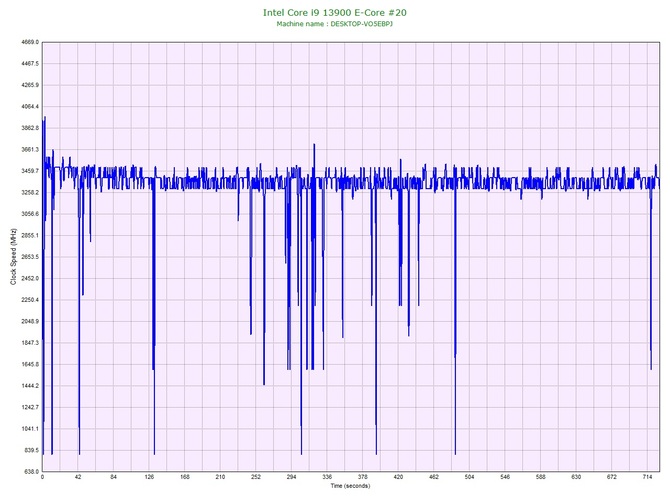Select the 3862.8 y-axis value

[30, 128]
